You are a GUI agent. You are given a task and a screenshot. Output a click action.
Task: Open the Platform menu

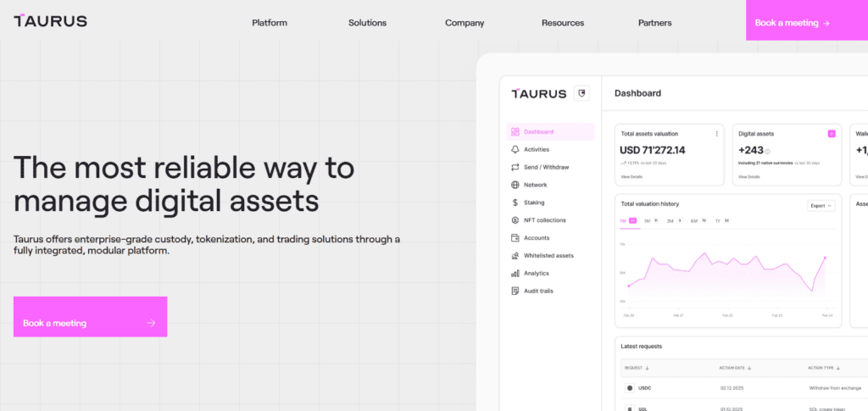click(270, 23)
